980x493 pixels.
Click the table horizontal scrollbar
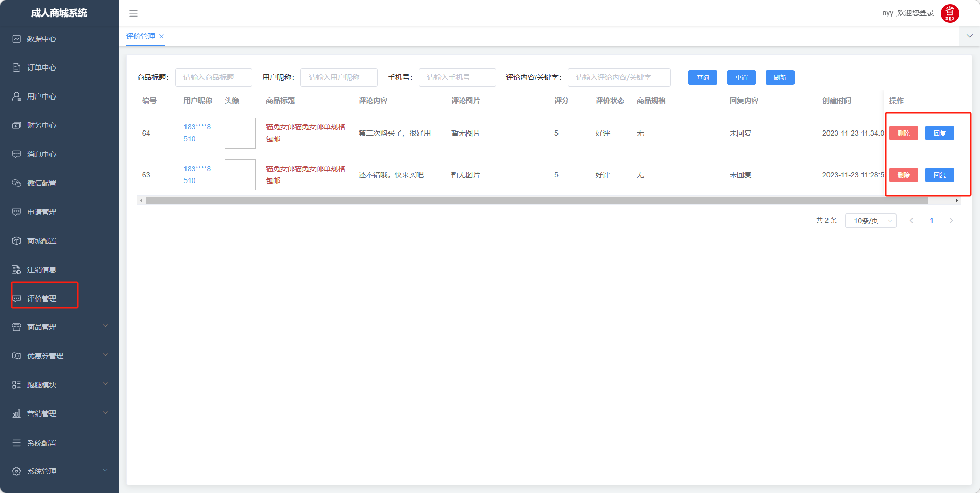[x=536, y=200]
